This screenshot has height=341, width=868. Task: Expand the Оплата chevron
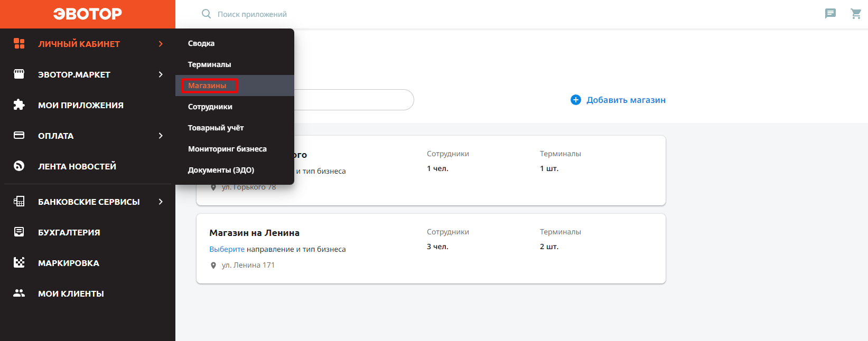coord(161,136)
